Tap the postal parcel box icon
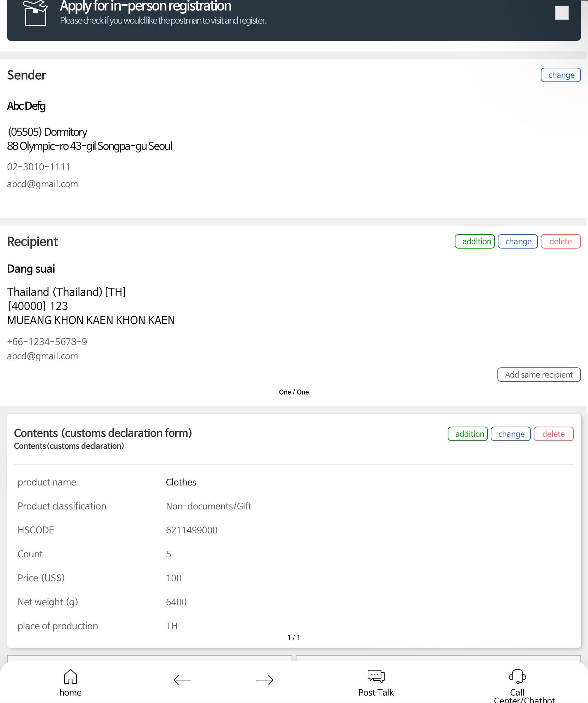This screenshot has width=588, height=703. click(x=35, y=13)
